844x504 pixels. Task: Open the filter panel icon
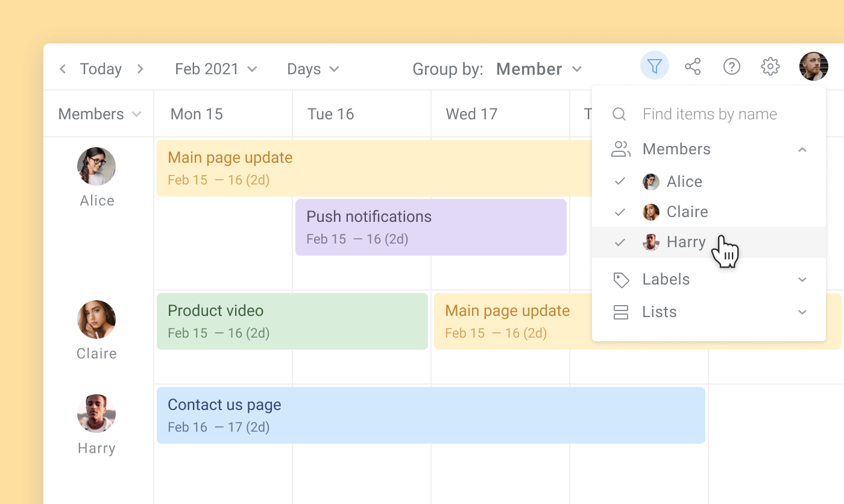point(654,66)
